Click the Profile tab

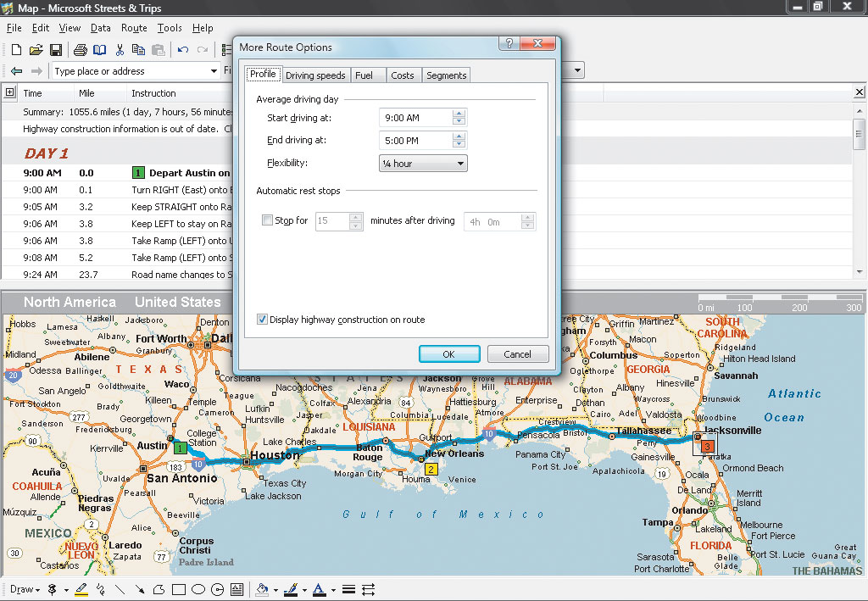(263, 74)
